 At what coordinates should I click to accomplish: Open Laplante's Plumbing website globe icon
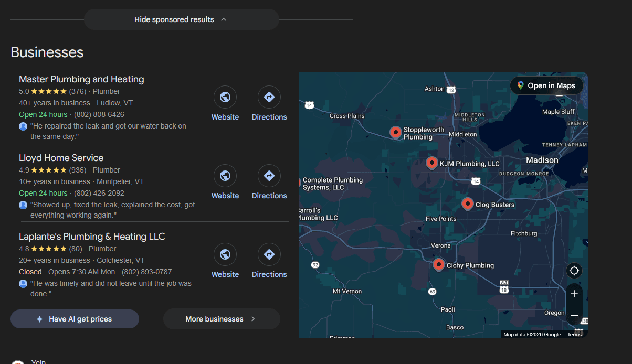click(225, 254)
